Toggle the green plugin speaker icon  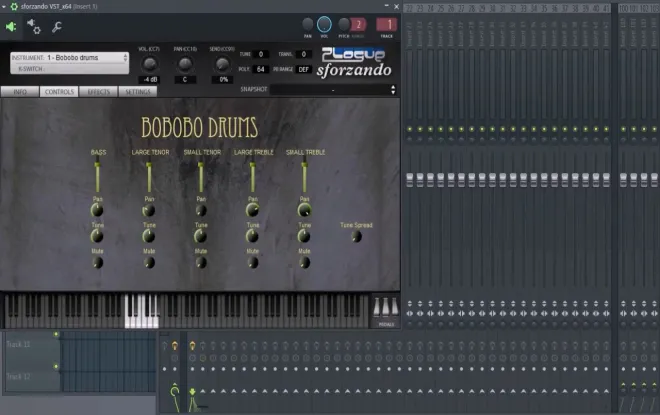pos(11,27)
